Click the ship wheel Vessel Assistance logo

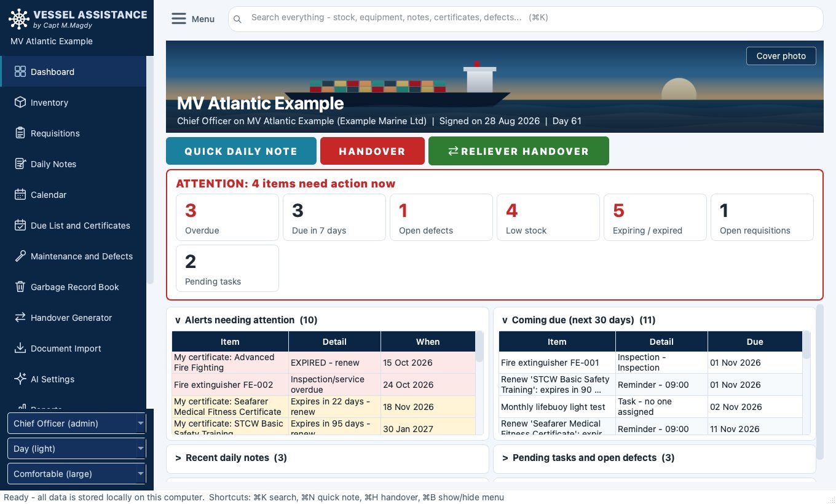(x=18, y=19)
